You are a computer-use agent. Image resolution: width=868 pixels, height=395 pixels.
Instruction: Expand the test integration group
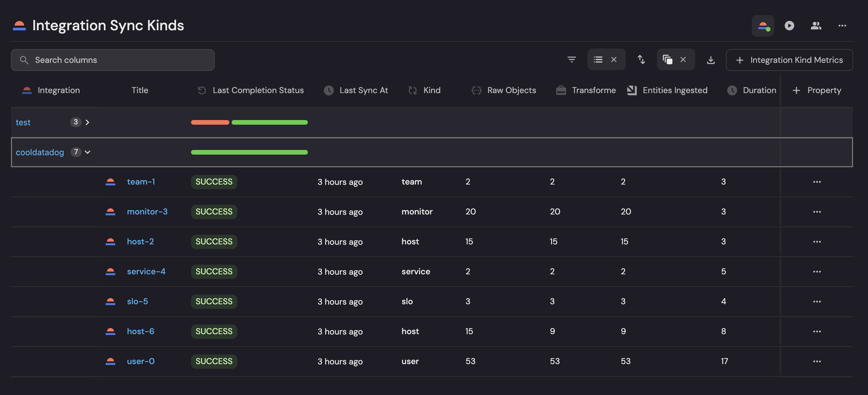coord(87,122)
